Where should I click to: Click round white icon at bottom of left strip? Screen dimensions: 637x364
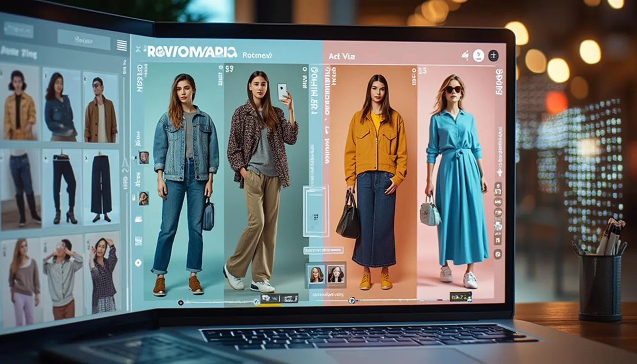[x=138, y=262]
